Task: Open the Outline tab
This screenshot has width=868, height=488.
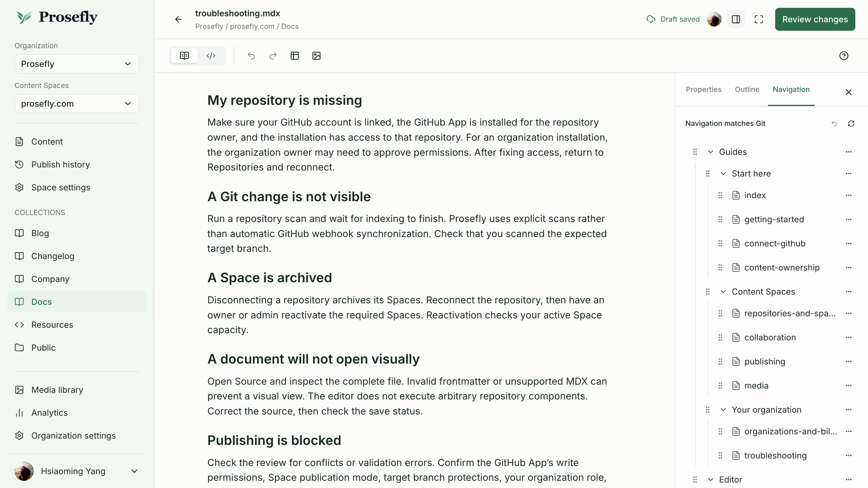Action: tap(747, 89)
